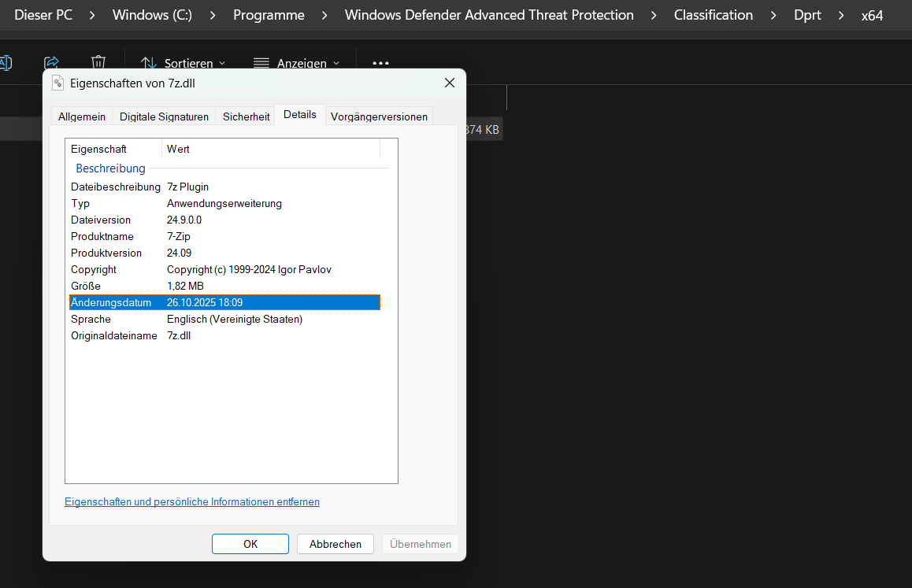
Task: Go to Dprt folder in address bar
Action: [x=807, y=15]
